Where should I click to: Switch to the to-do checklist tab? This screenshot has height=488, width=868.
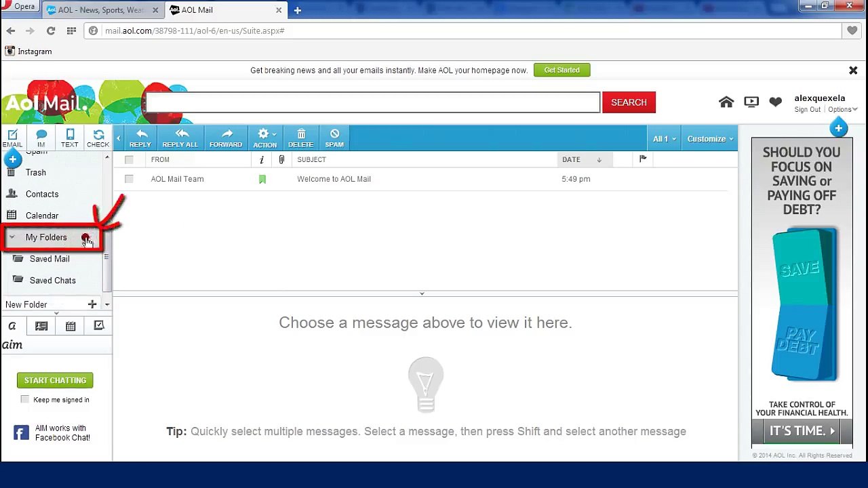pyautogui.click(x=99, y=326)
